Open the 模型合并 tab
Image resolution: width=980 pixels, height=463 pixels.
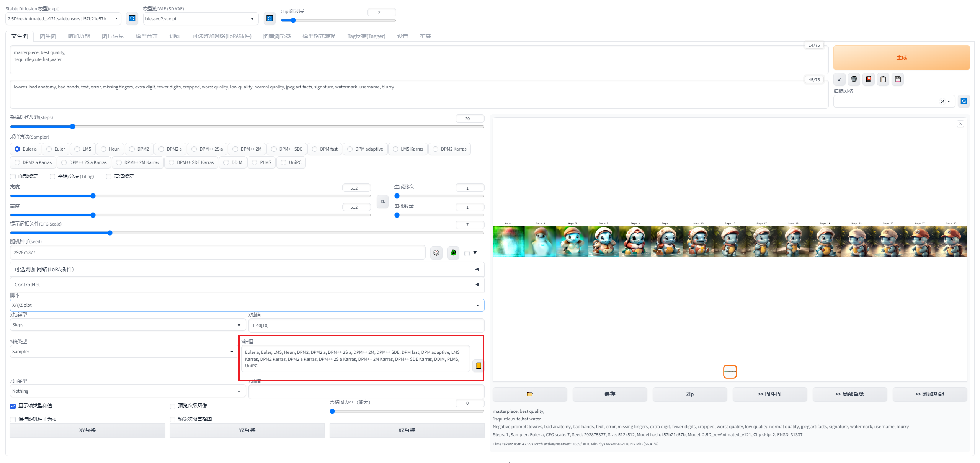[x=147, y=36]
